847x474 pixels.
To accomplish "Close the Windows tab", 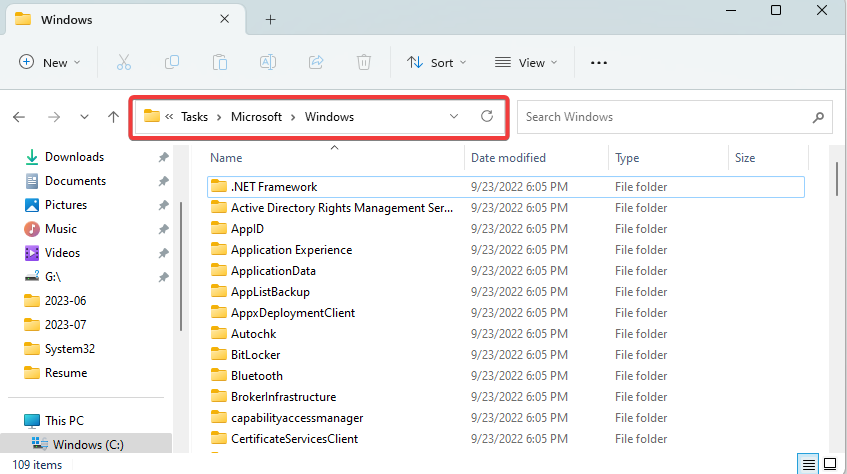I will pos(225,19).
